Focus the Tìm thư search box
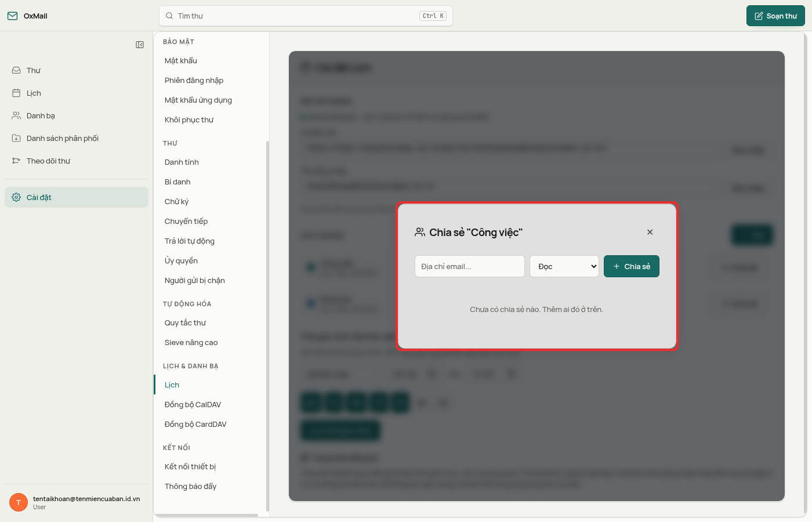Image resolution: width=812 pixels, height=522 pixels. point(306,16)
